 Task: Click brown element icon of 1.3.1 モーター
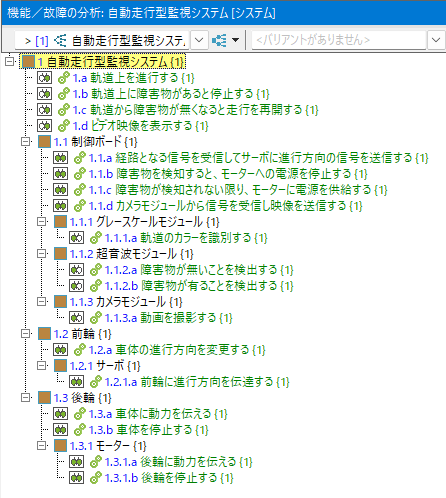tap(60, 446)
